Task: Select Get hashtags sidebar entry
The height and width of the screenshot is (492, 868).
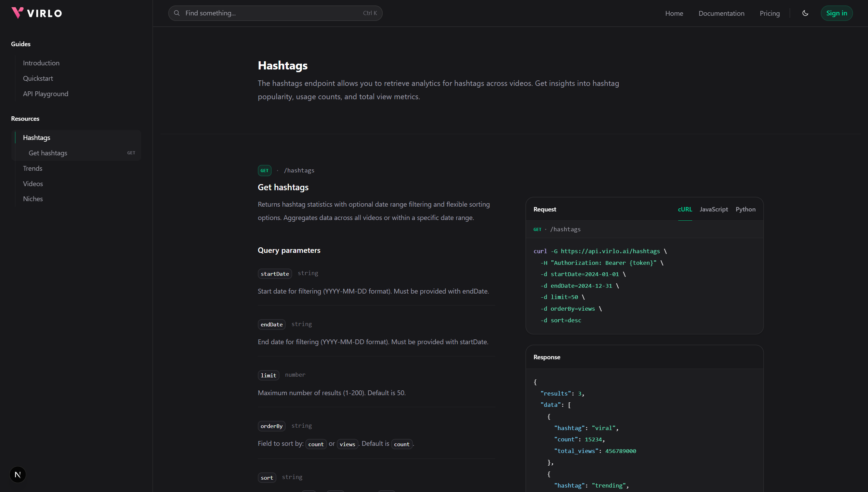Action: (48, 153)
